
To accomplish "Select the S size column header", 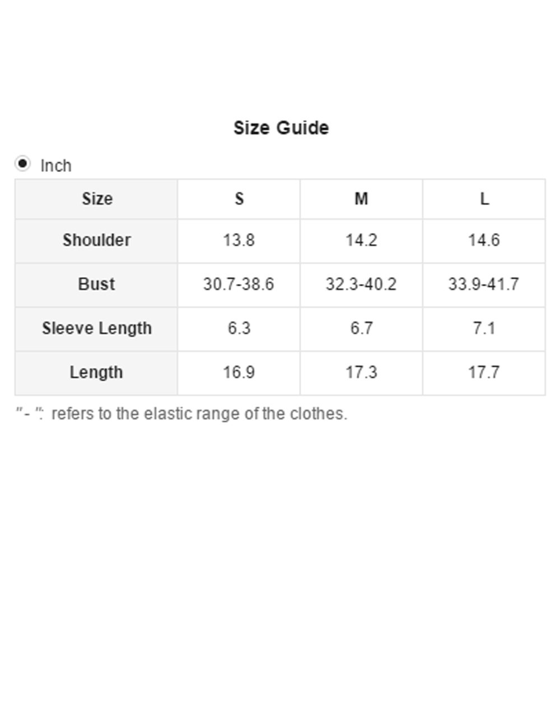I will [x=239, y=199].
